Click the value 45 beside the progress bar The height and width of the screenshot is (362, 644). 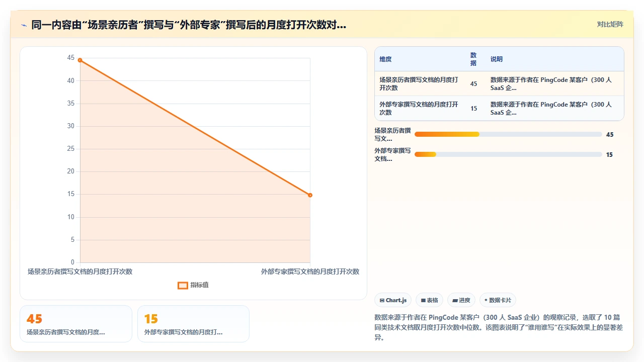(x=610, y=135)
